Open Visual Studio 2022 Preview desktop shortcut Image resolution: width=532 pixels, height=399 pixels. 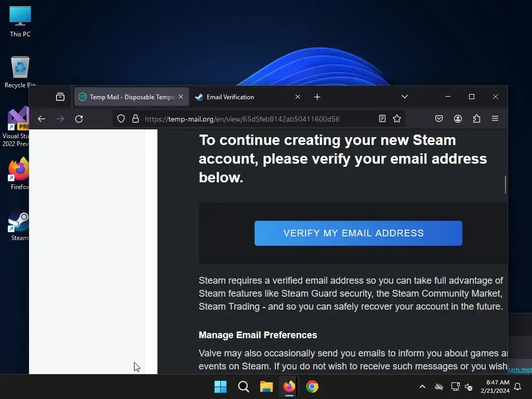pos(15,127)
